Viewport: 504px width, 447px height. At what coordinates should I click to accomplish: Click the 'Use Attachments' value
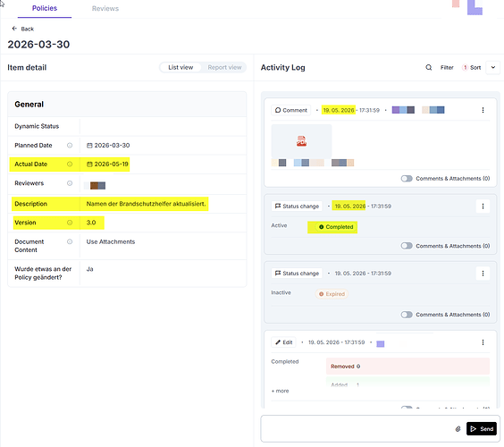(111, 242)
